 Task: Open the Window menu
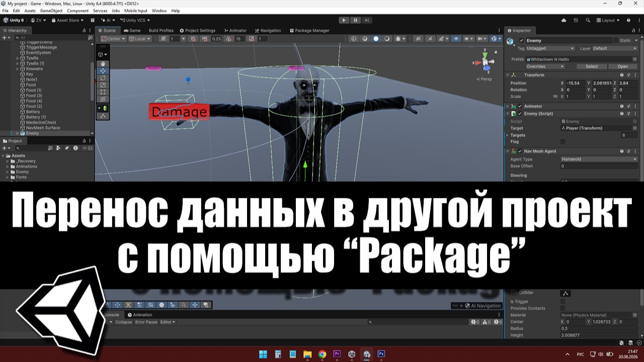159,11
